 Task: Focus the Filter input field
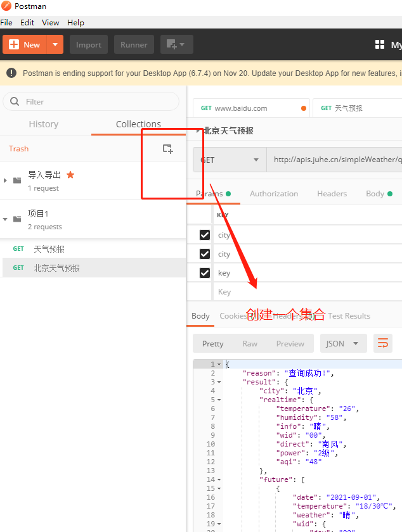tap(91, 101)
